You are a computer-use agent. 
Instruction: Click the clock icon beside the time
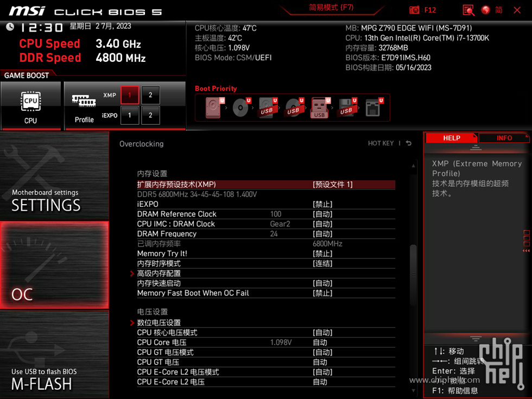click(x=10, y=27)
